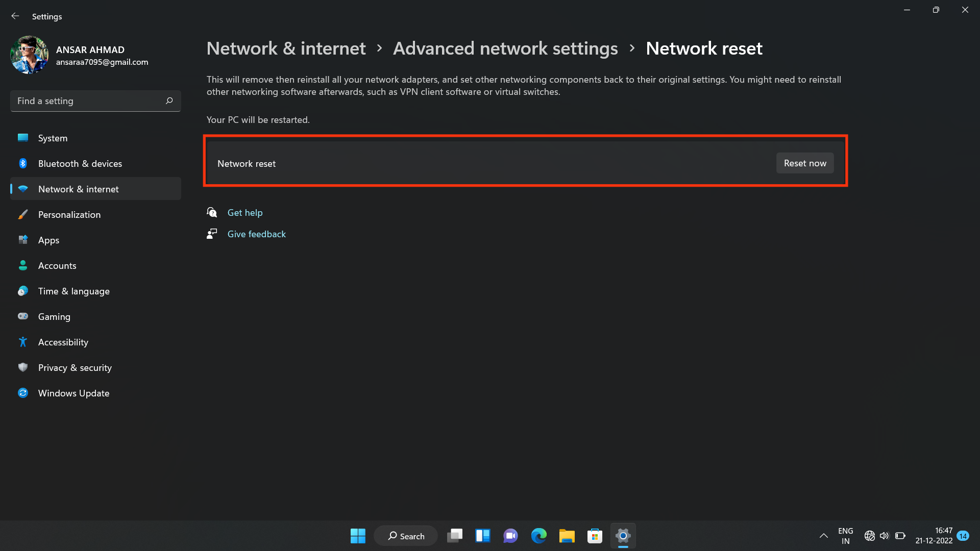Launch Microsoft Edge from the taskbar
Image resolution: width=980 pixels, height=551 pixels.
[538, 536]
